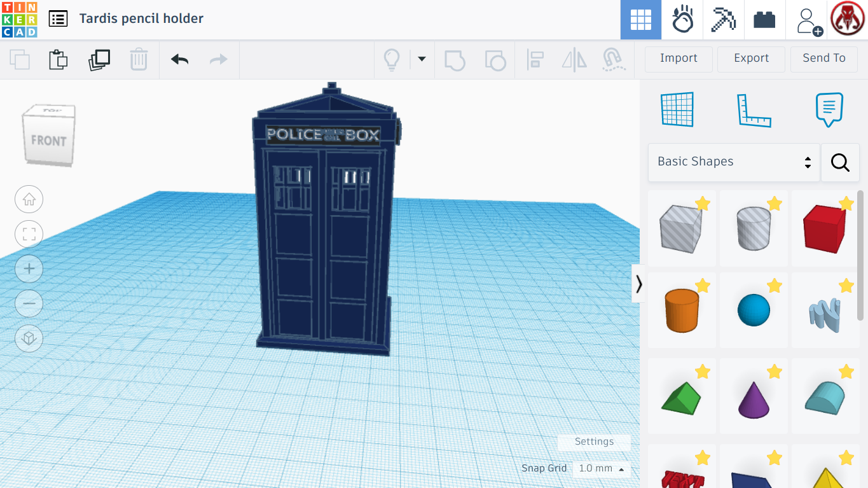Click the Group shapes icon
Image resolution: width=868 pixels, height=488 pixels.
point(455,60)
